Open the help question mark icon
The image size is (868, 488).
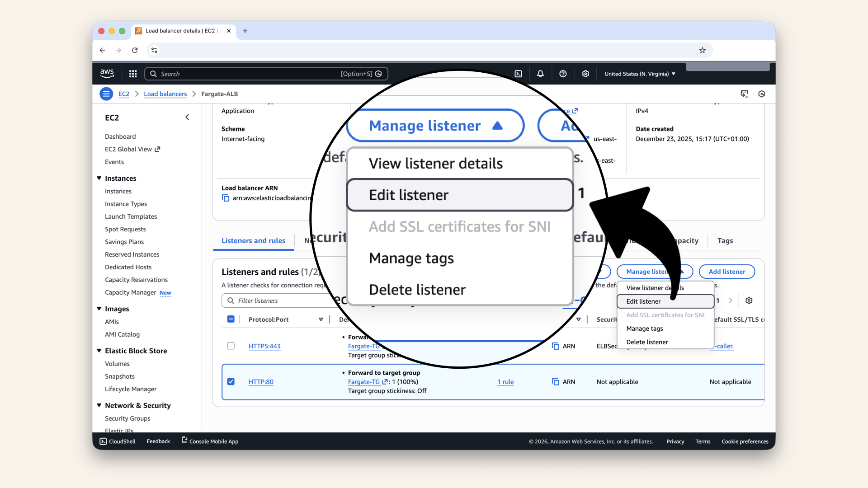pyautogui.click(x=563, y=74)
